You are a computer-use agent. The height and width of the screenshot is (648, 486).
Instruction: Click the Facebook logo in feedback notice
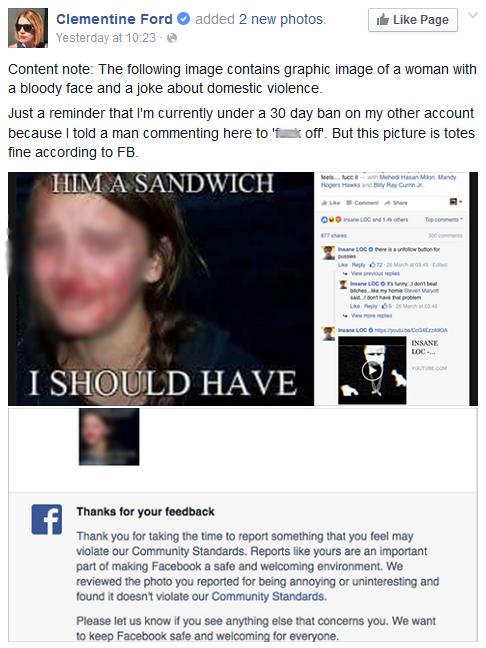47,519
